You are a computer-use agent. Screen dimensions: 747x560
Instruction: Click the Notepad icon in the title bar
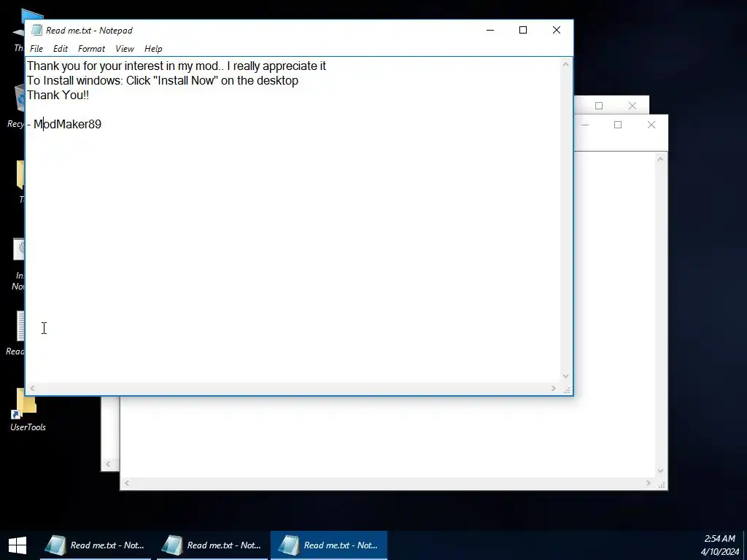click(36, 30)
